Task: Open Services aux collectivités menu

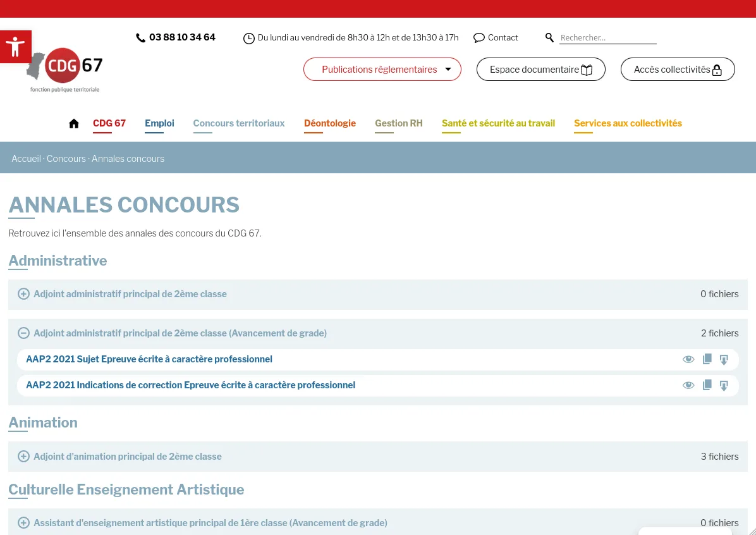Action: pyautogui.click(x=628, y=123)
